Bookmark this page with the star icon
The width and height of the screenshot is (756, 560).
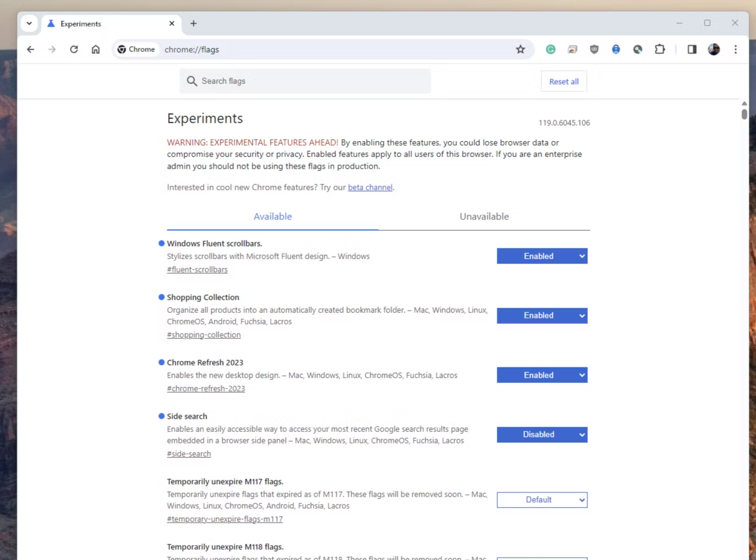pos(520,50)
